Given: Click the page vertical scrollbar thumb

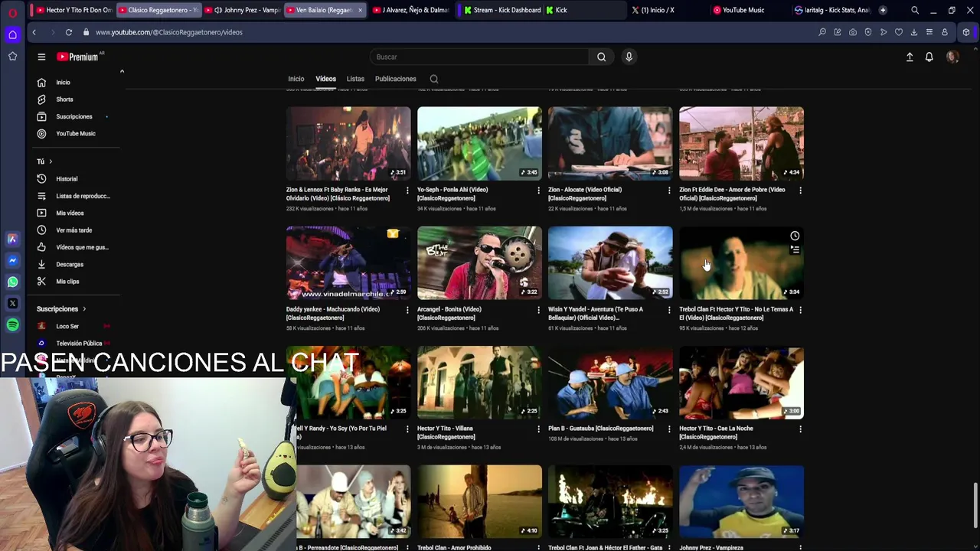Looking at the screenshot, I should point(975,505).
